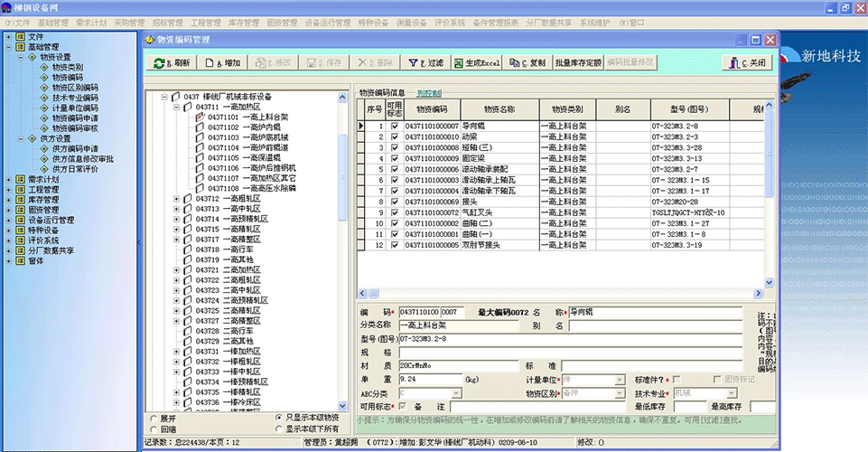This screenshot has width=868, height=452.
Task: Select the 04371101 一高上料台架 tree node icon
Action: tap(201, 117)
